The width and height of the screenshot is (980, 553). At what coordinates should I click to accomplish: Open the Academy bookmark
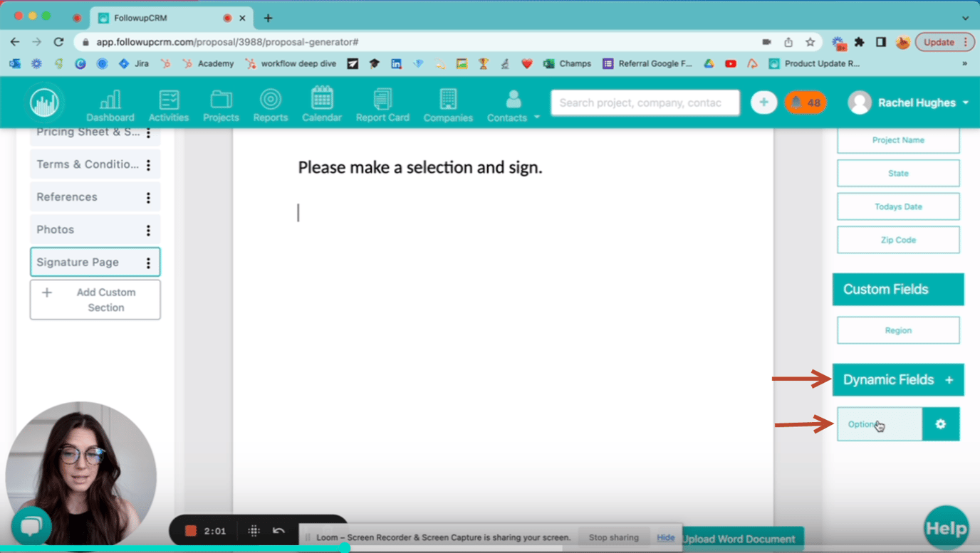point(208,63)
